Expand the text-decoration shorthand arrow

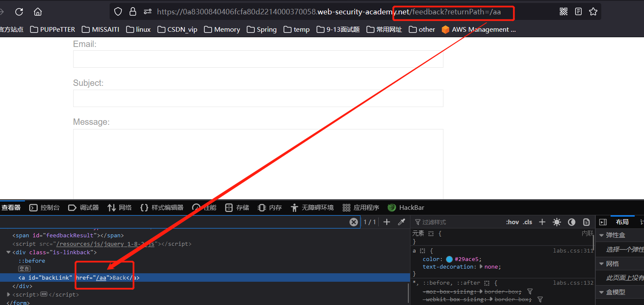click(481, 267)
